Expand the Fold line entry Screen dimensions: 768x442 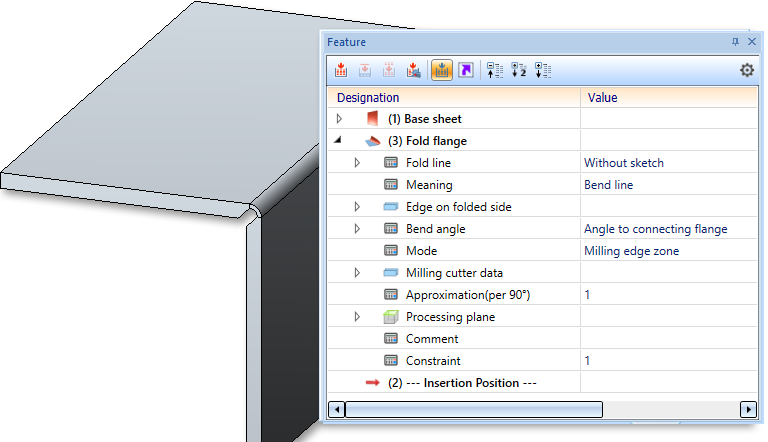357,163
